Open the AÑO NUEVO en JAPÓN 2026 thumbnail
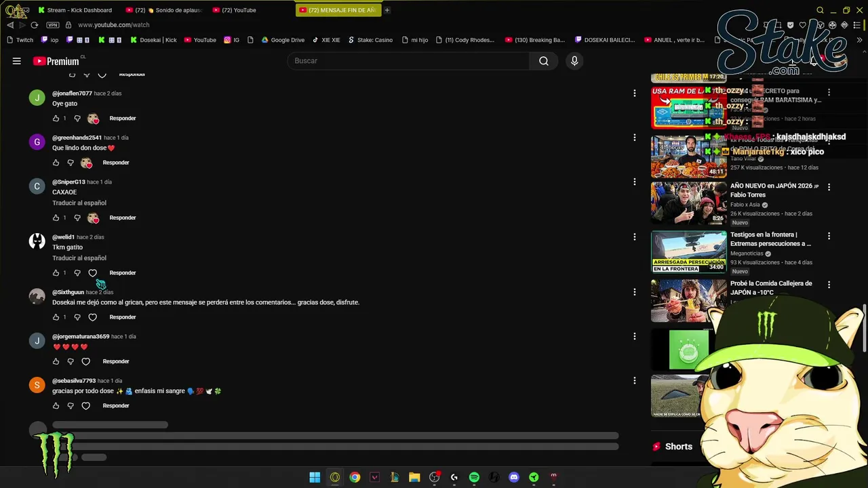 688,203
